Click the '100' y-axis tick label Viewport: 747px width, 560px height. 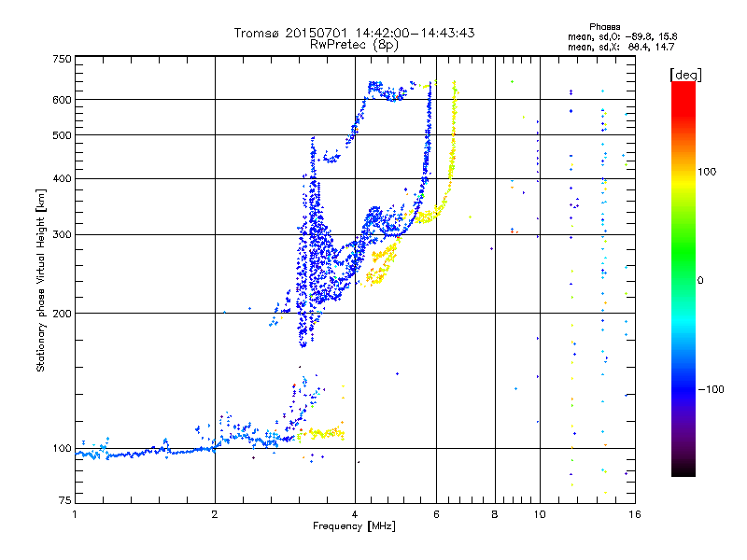pos(63,449)
